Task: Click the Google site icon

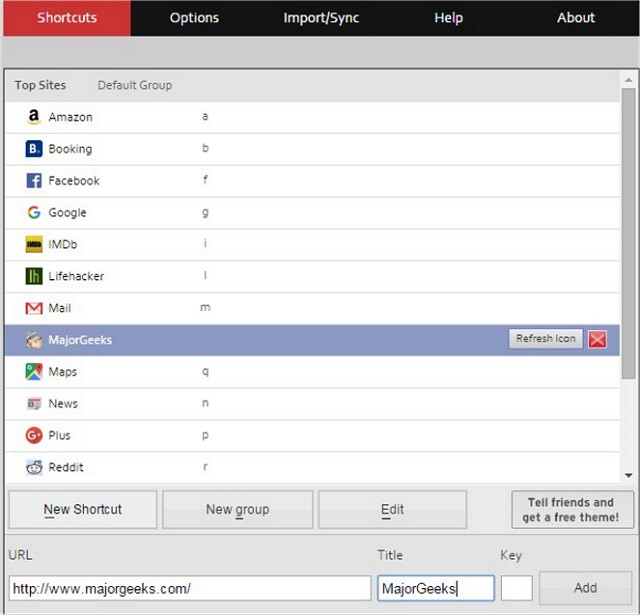Action: (x=34, y=213)
